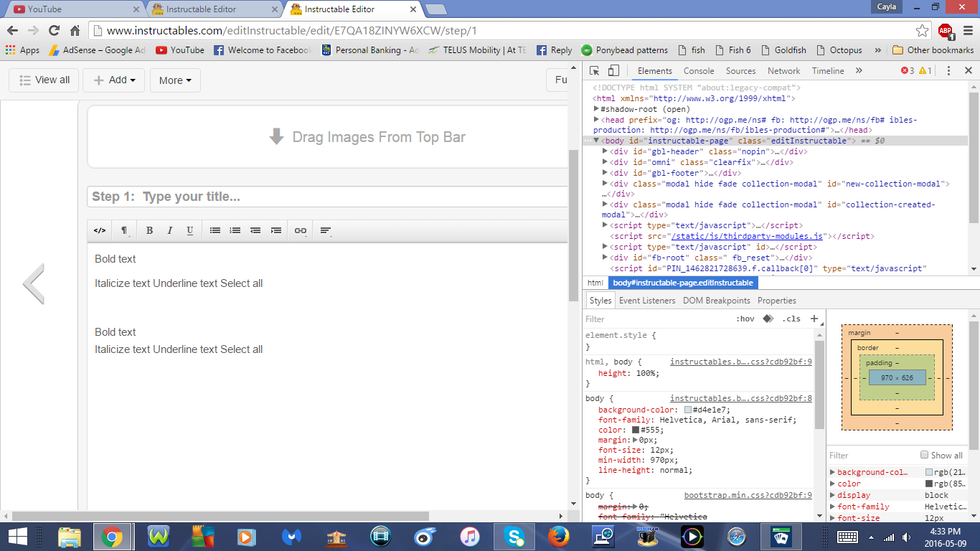Screen dimensions: 980x551
Task: Open Properties pane in DevTools
Action: 777,301
